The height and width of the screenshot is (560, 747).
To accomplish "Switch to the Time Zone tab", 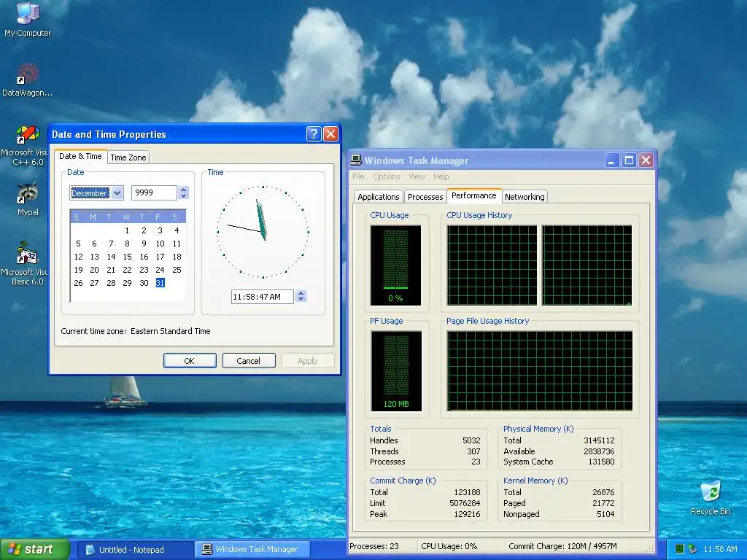I will point(128,157).
